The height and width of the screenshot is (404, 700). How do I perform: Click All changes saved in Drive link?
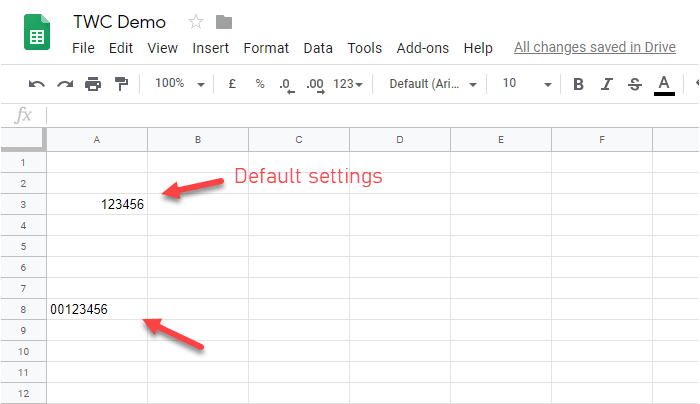pyautogui.click(x=595, y=47)
